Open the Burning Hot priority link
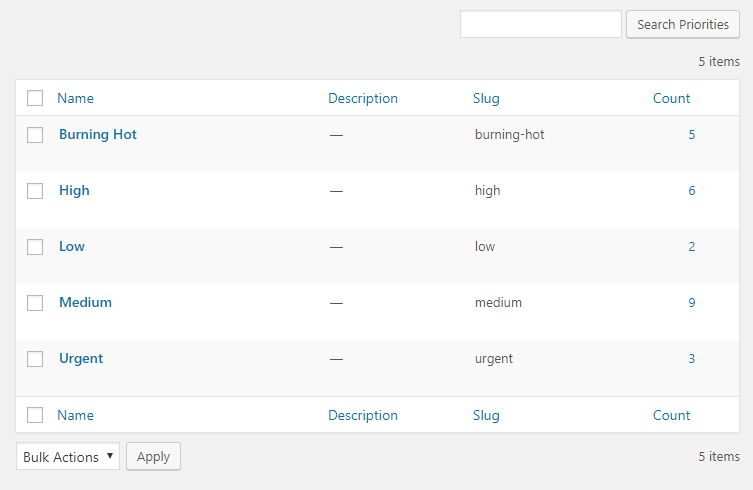Viewport: 753px width, 490px height. [98, 134]
